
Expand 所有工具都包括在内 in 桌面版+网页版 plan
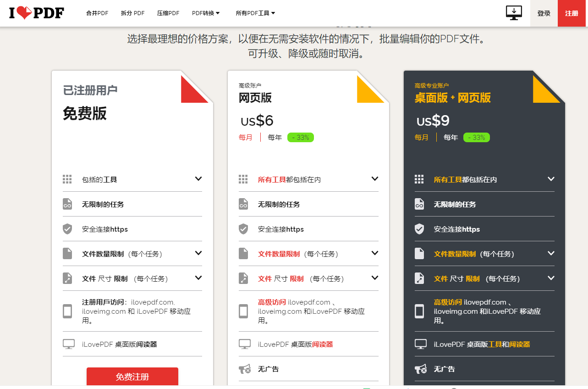(551, 179)
